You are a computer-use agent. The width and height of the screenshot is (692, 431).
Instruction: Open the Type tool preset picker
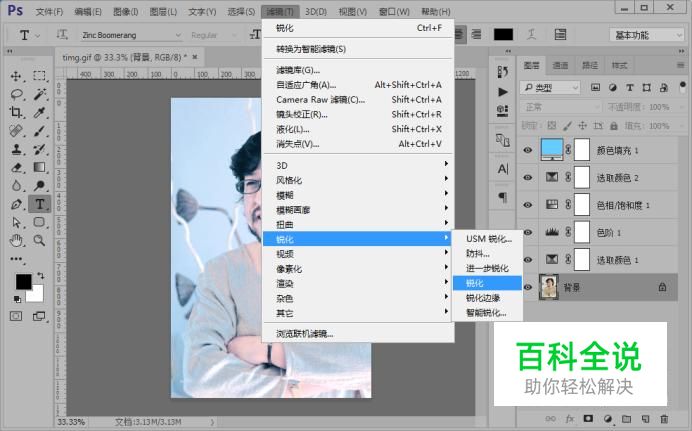(x=28, y=35)
